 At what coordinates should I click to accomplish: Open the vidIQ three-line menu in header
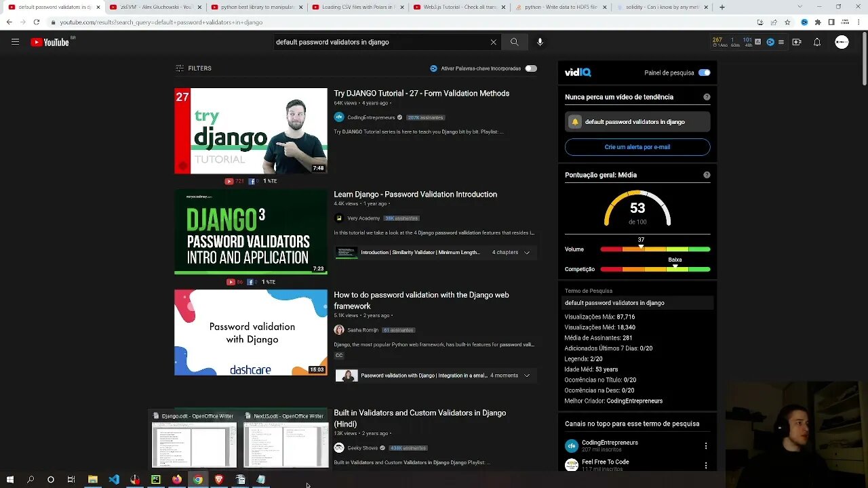[781, 42]
